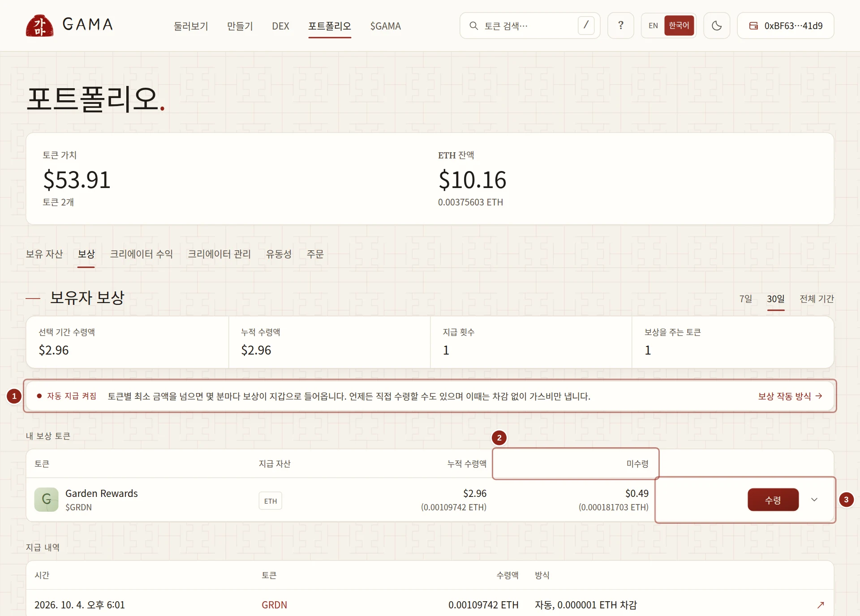The image size is (860, 616).
Task: Follow the 보상 작동 방식 link
Action: click(790, 396)
